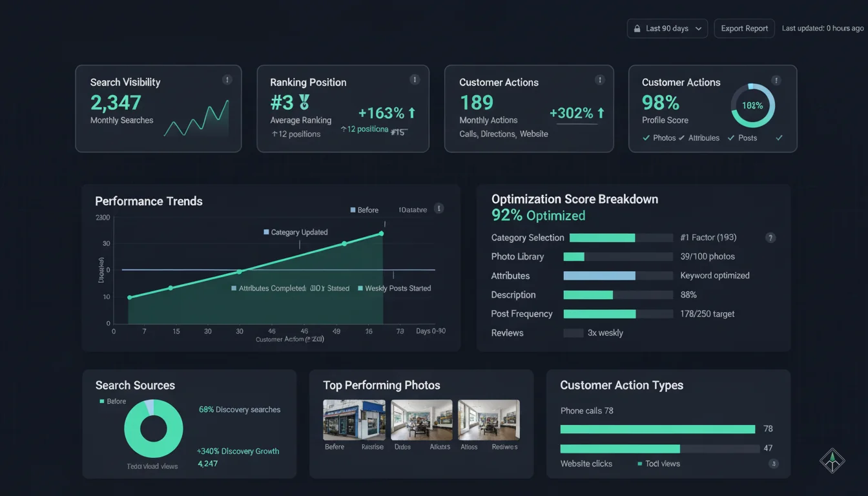
Task: Open the +340% Discovery Growth link
Action: click(238, 451)
